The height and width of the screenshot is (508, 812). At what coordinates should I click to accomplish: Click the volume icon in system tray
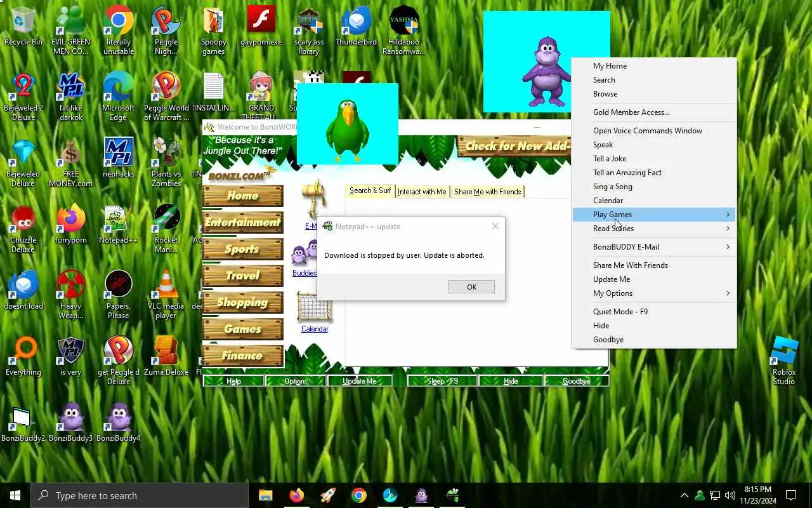730,495
